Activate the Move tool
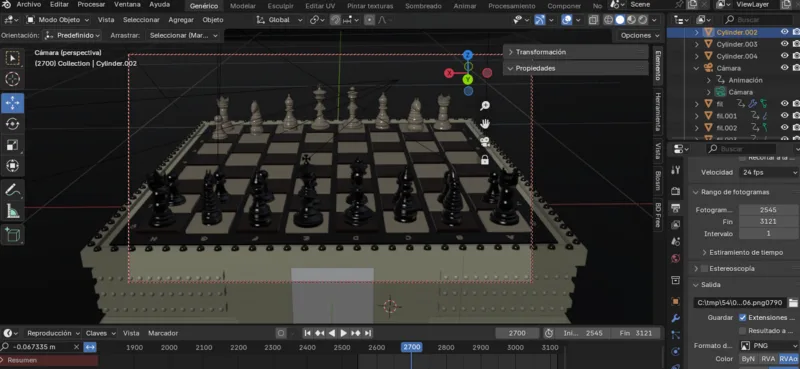 coord(12,103)
